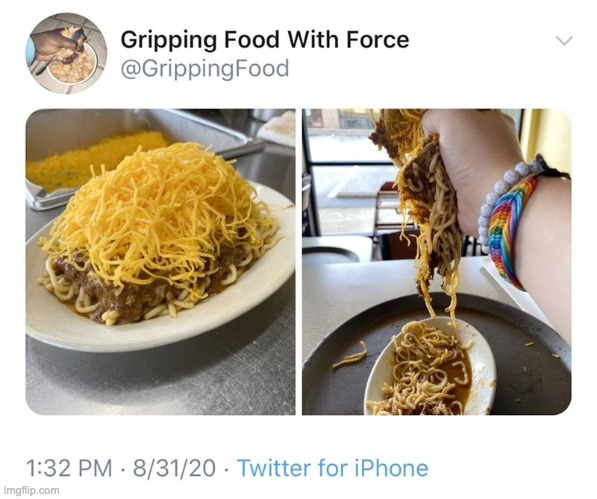Open the right photo of hand gripping spaghetti

pos(437,262)
